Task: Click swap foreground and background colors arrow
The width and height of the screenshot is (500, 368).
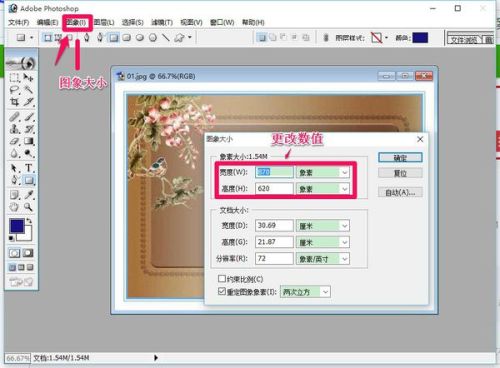Action: [x=29, y=221]
